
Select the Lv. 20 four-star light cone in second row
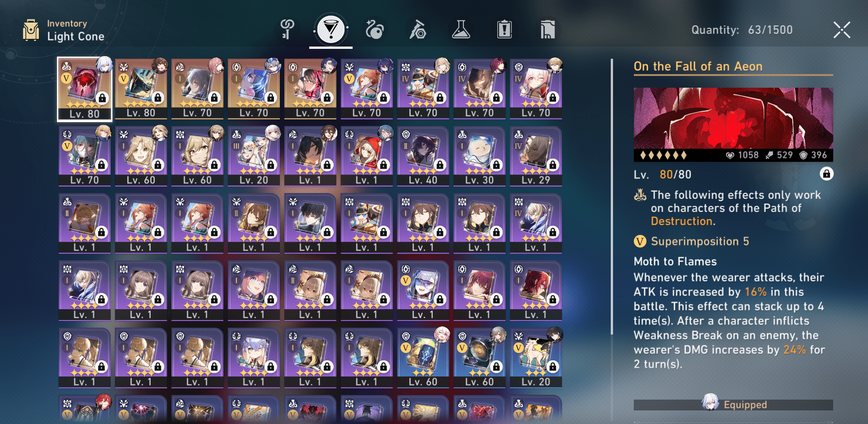click(254, 156)
